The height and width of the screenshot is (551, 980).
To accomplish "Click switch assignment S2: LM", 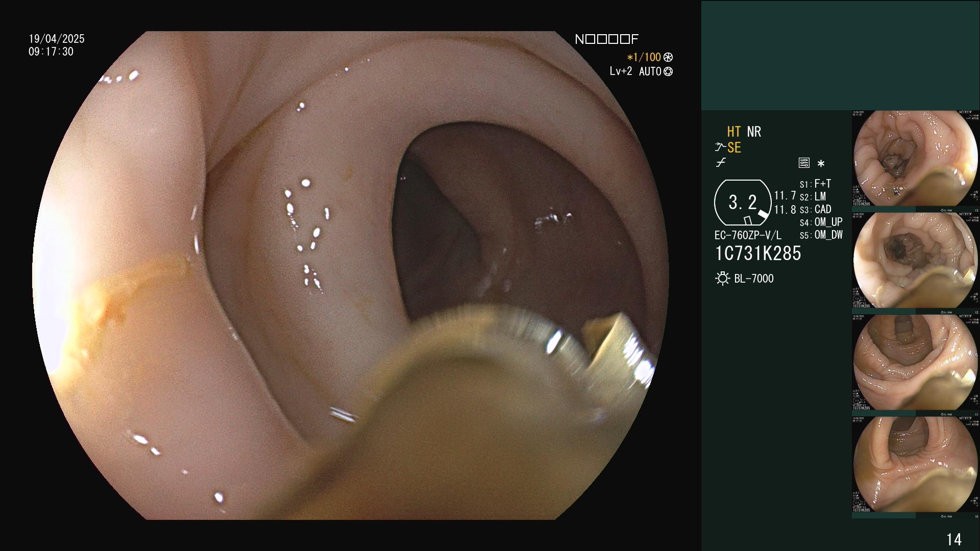I will coord(813,196).
